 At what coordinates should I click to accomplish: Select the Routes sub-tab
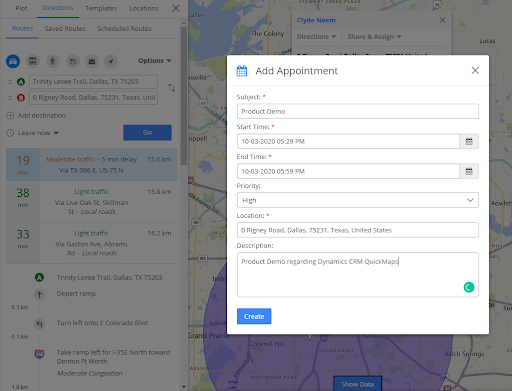[x=22, y=29]
